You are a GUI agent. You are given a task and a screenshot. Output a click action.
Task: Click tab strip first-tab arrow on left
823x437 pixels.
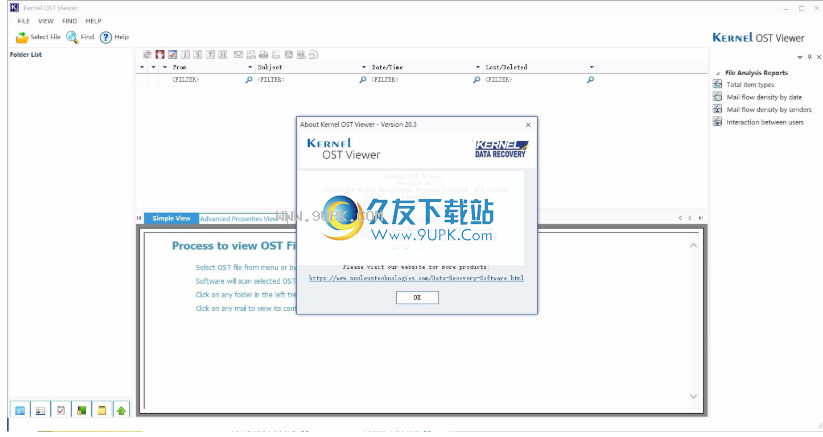click(x=139, y=218)
